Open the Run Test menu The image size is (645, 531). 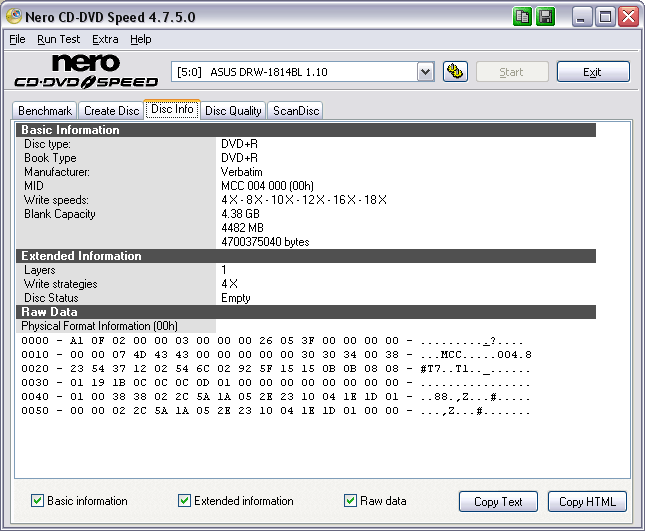(x=58, y=39)
